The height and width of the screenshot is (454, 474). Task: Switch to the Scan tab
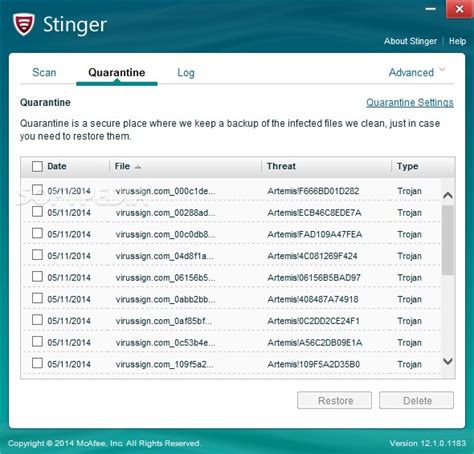point(44,72)
